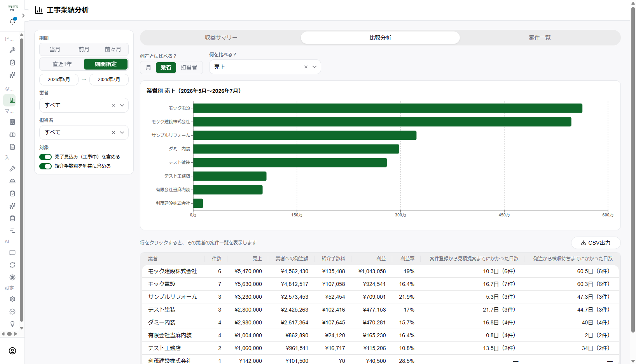Image resolution: width=636 pixels, height=364 pixels.
Task: Open the 業者 filter dropdown chevron
Action: coord(122,105)
